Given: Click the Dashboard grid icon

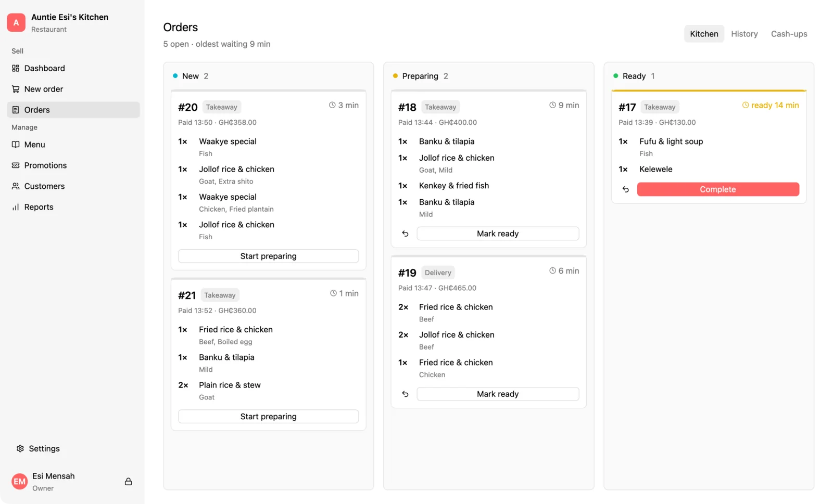Looking at the screenshot, I should point(16,68).
